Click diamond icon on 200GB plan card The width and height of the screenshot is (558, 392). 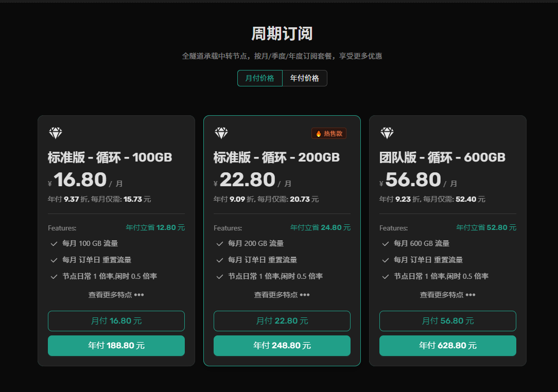[221, 133]
